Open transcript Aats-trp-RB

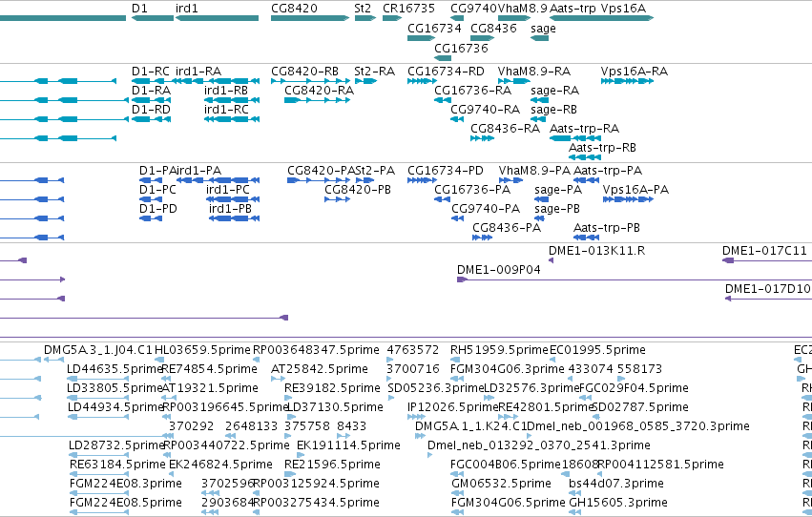coord(602,148)
